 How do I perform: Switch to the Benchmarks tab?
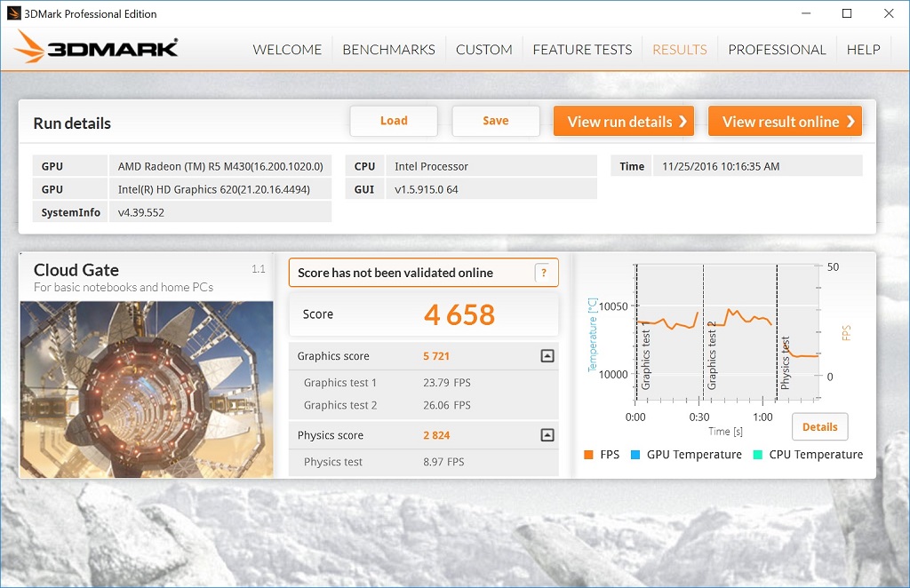click(388, 50)
